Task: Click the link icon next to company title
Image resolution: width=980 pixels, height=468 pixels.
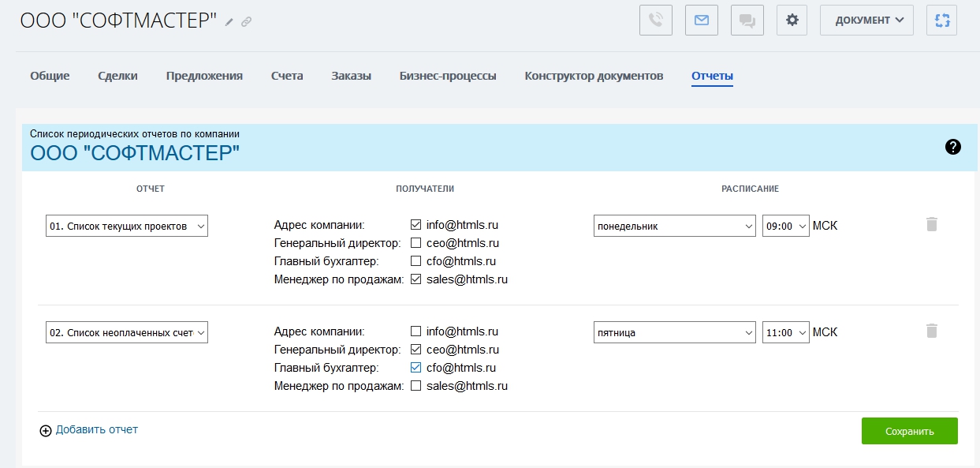Action: point(246,22)
